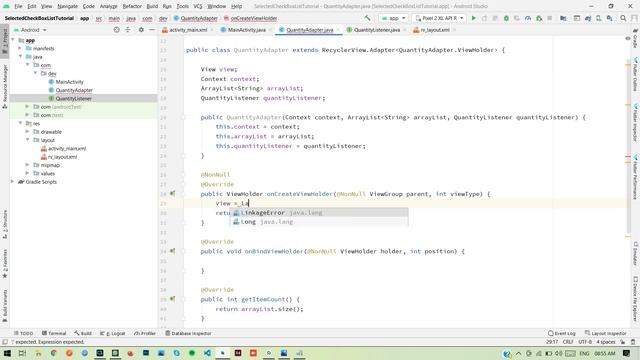Open the Event Log
The width and height of the screenshot is (640, 360).
(x=562, y=333)
